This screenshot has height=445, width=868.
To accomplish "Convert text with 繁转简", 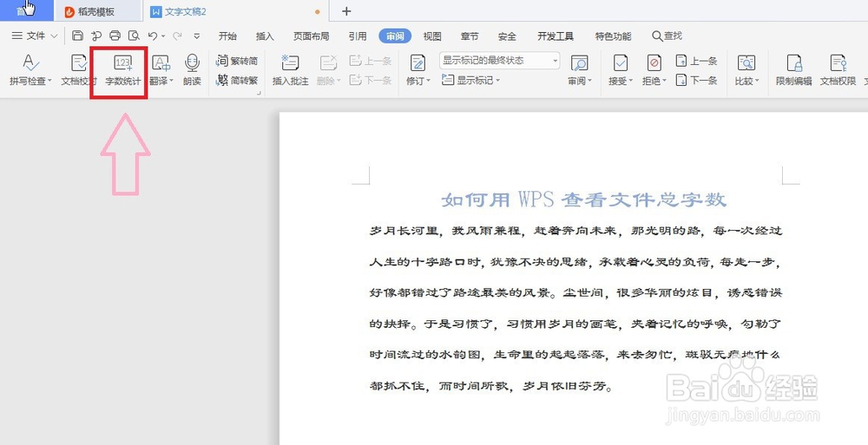I will click(237, 61).
